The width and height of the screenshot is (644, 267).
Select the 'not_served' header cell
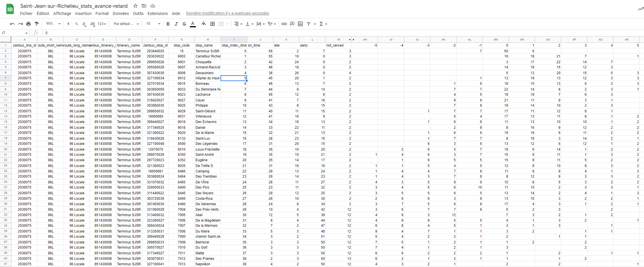click(x=339, y=45)
